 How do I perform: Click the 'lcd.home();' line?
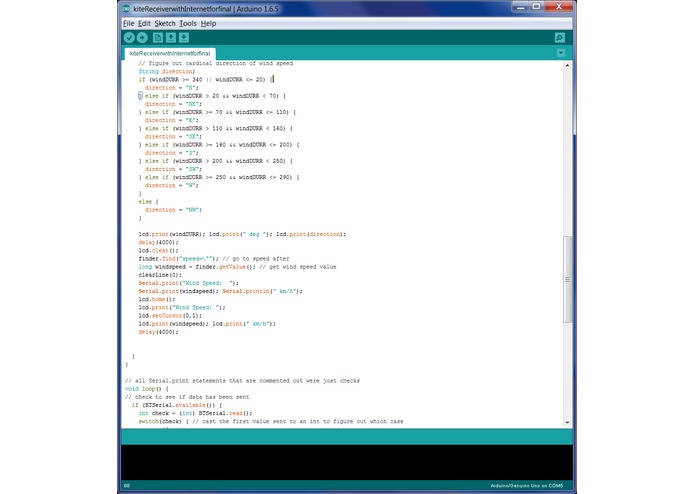[x=156, y=300]
